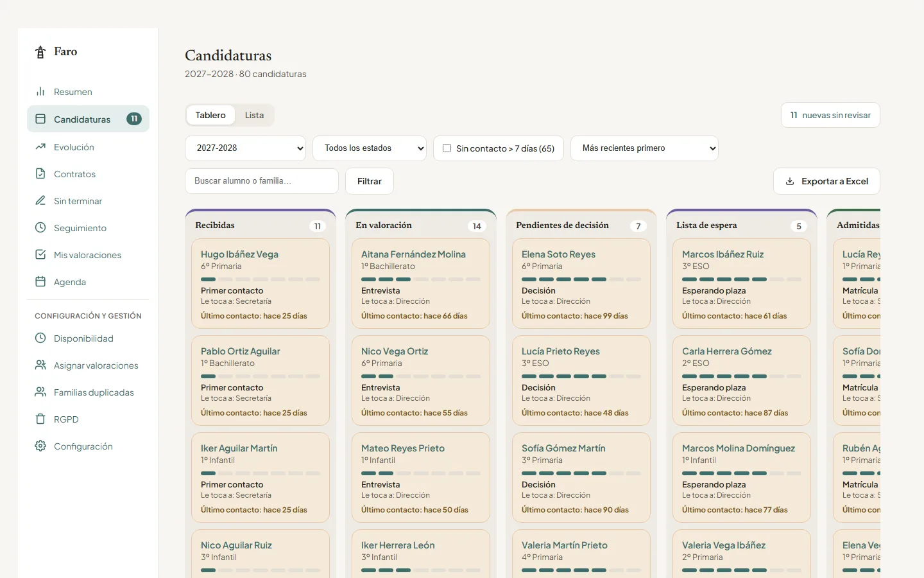This screenshot has width=924, height=578.
Task: Open Resumen via its bar chart icon
Action: click(x=40, y=92)
